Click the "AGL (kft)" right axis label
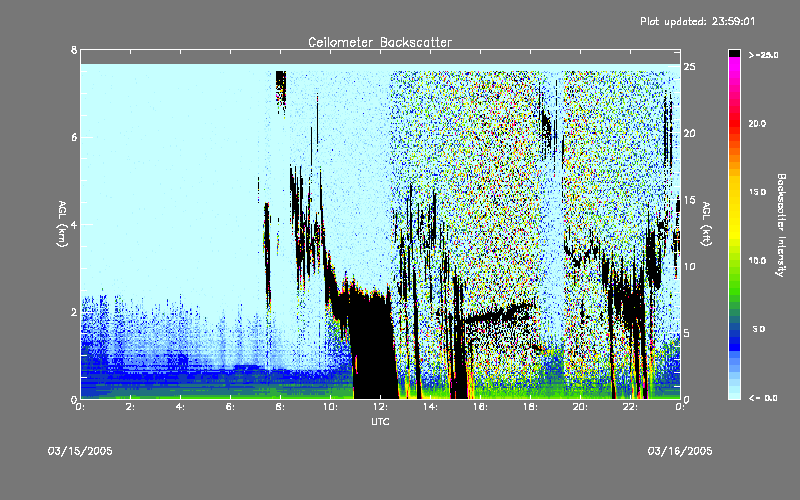 tap(706, 224)
